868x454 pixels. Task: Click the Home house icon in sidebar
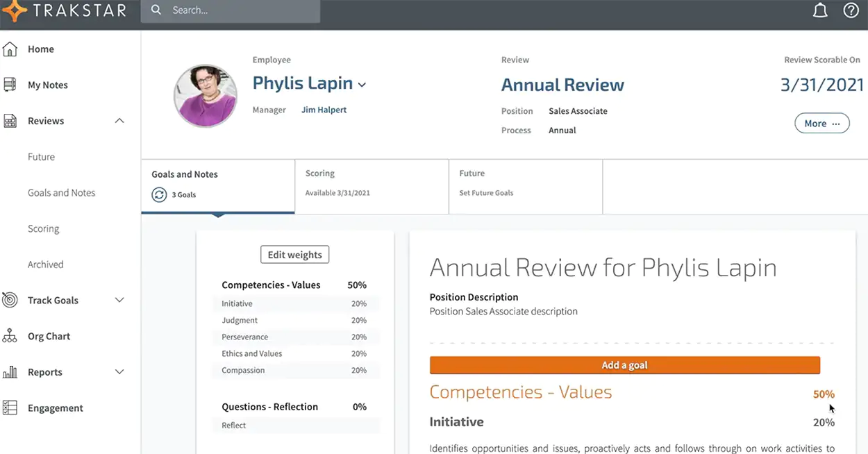point(10,49)
